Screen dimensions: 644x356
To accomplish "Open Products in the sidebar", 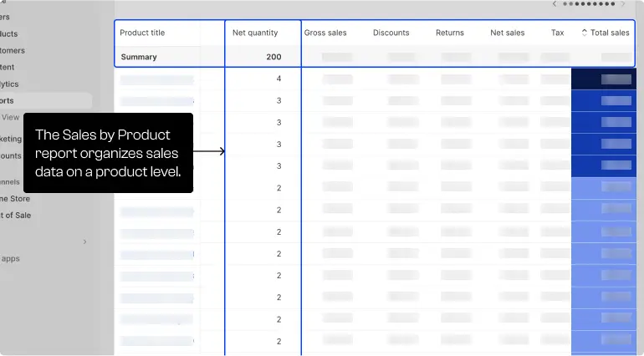I will pyautogui.click(x=8, y=33).
